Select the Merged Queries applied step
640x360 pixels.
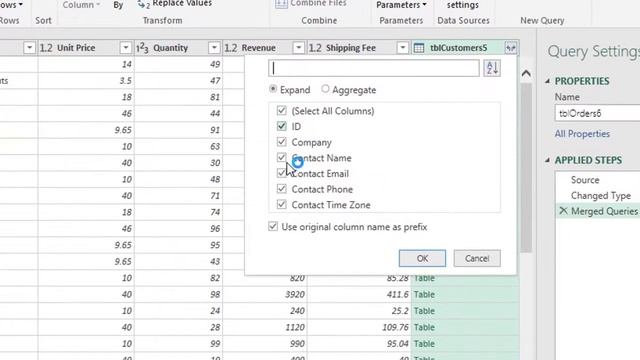pyautogui.click(x=604, y=211)
